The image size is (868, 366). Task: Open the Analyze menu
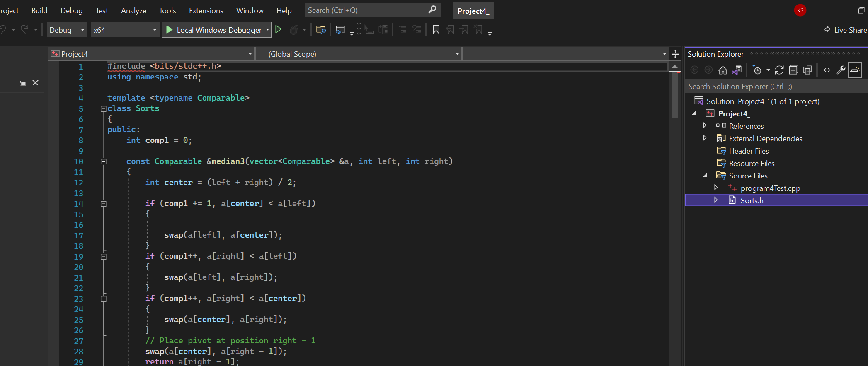(133, 11)
